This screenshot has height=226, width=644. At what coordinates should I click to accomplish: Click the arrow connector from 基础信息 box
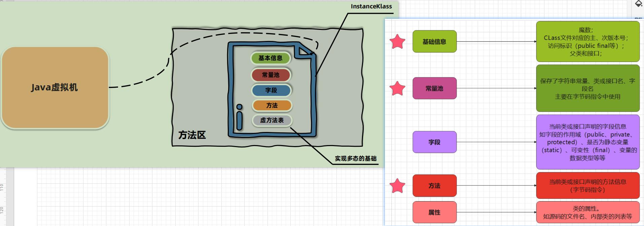coord(496,42)
